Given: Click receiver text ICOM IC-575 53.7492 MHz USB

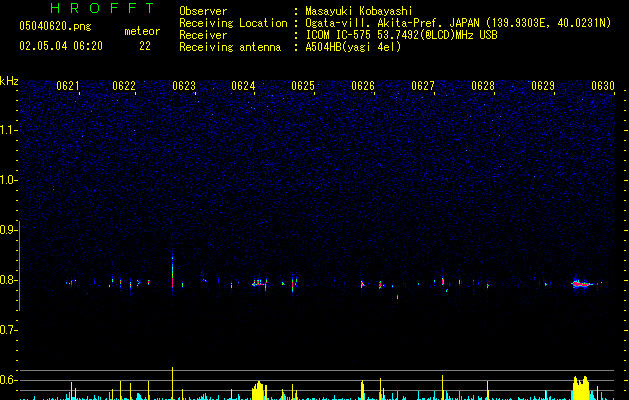Looking at the screenshot, I should pyautogui.click(x=401, y=35).
